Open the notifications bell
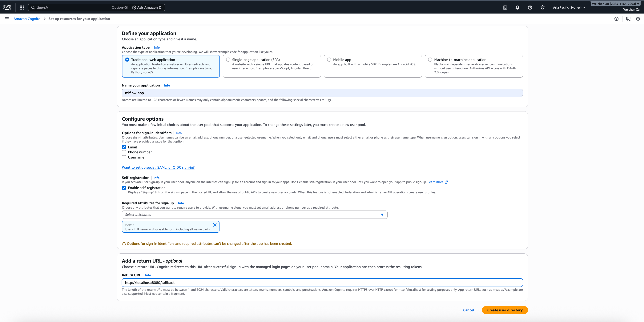 (517, 7)
